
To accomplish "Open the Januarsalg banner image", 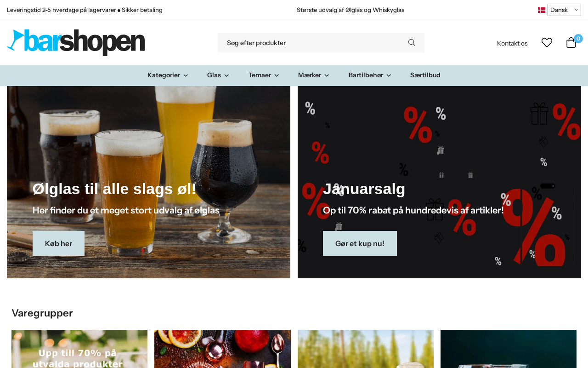I will (x=439, y=182).
